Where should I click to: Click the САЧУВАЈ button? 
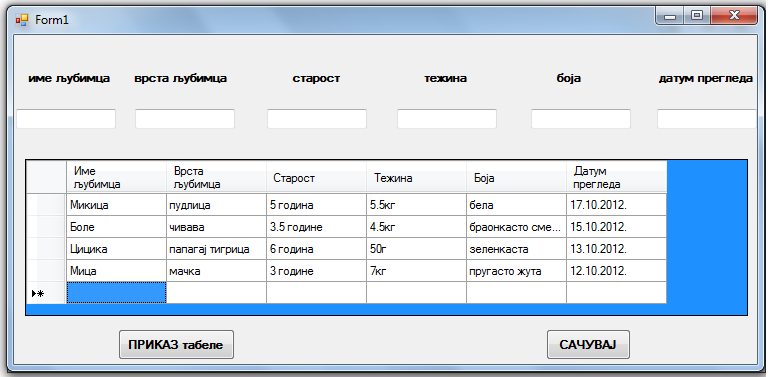(588, 345)
